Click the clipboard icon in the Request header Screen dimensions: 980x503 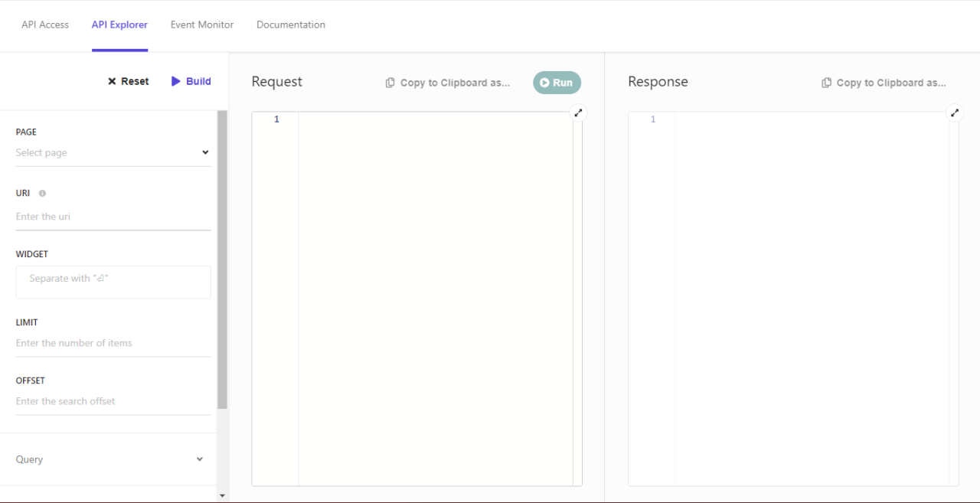[x=390, y=82]
